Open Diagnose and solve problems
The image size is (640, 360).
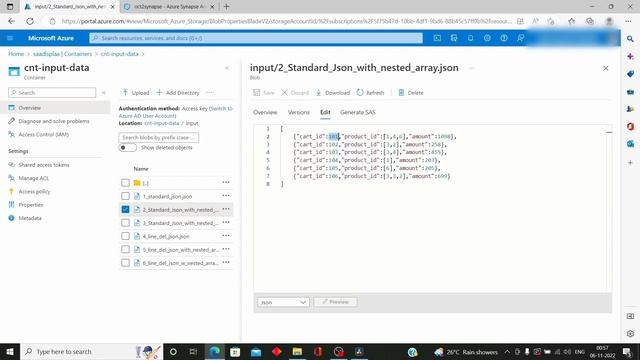pos(54,121)
